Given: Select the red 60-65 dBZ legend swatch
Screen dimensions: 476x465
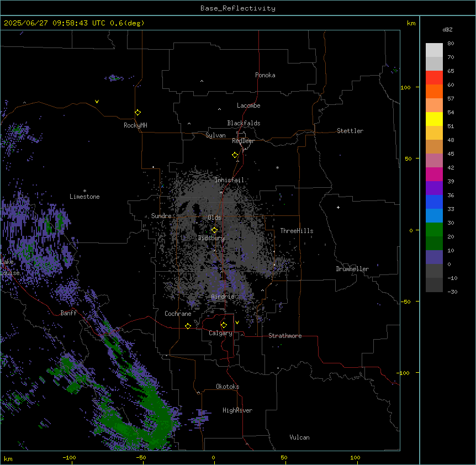Looking at the screenshot, I should (434, 78).
